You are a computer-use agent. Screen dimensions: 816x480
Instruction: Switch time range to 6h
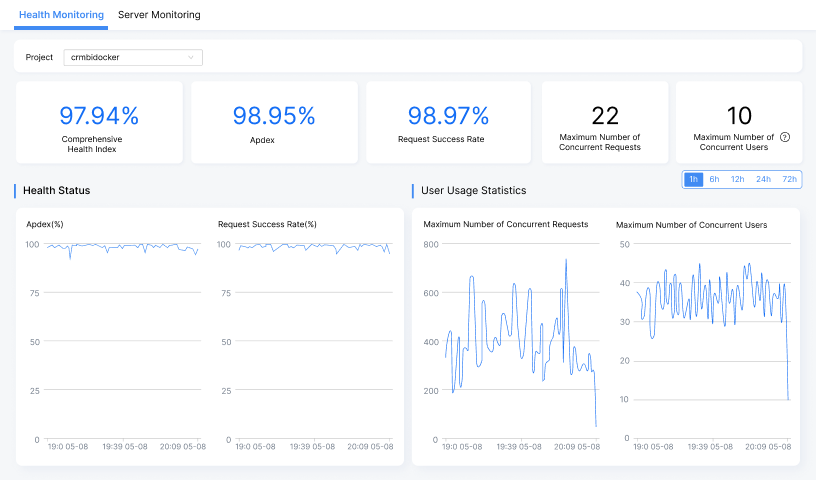[x=714, y=179]
